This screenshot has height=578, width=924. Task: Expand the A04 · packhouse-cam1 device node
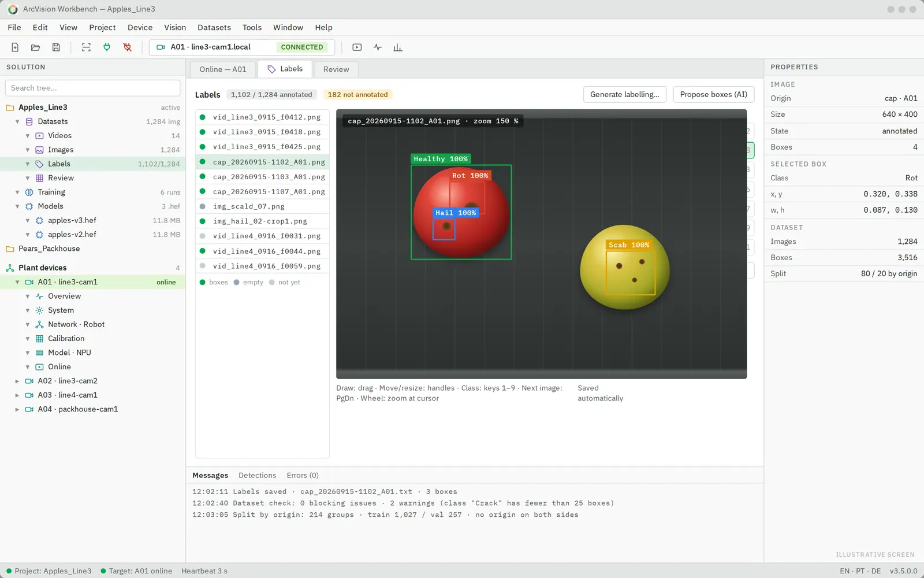17,409
